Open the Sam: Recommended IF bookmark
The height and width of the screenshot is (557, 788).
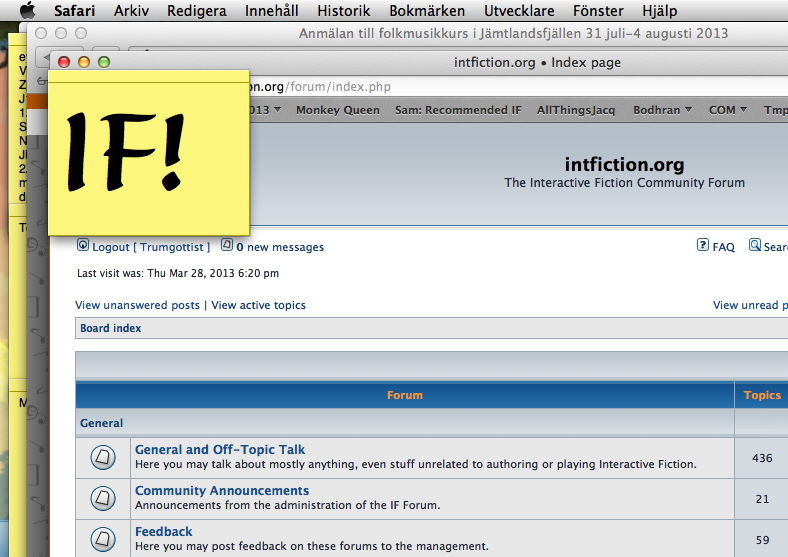(458, 110)
